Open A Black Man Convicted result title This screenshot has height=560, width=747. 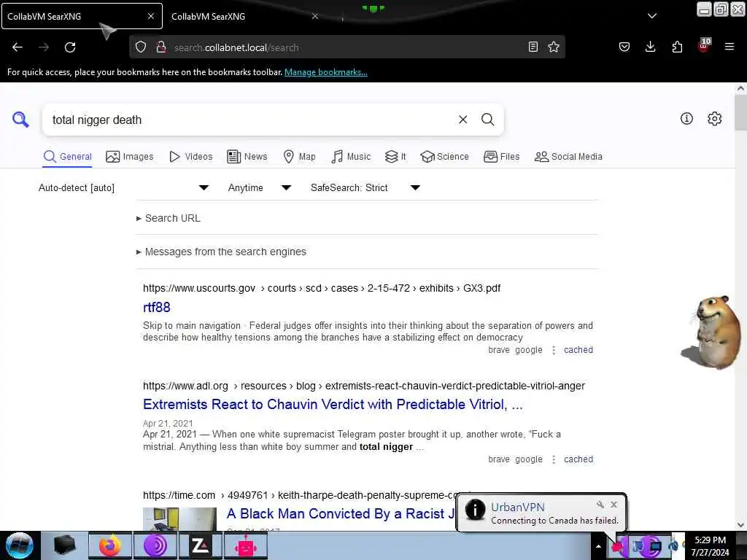(x=341, y=513)
